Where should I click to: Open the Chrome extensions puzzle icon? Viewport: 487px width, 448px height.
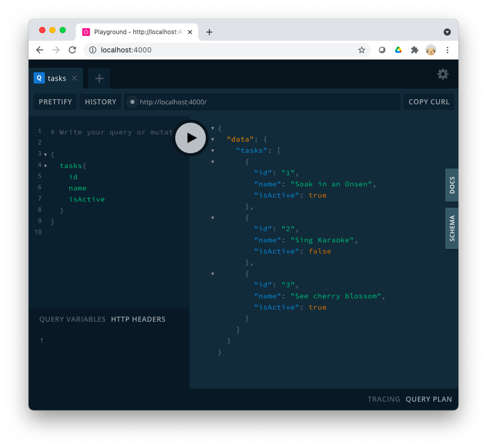pos(415,50)
